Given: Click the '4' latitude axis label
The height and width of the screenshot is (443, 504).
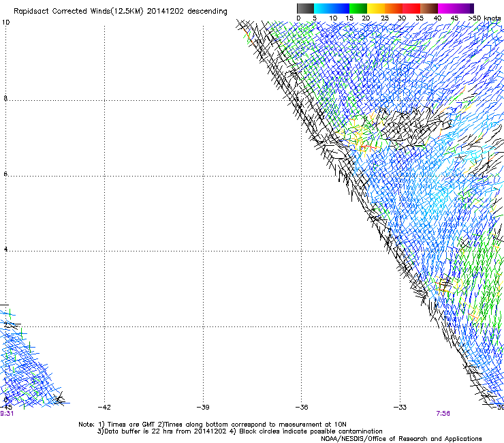Looking at the screenshot, I should [x=5, y=249].
